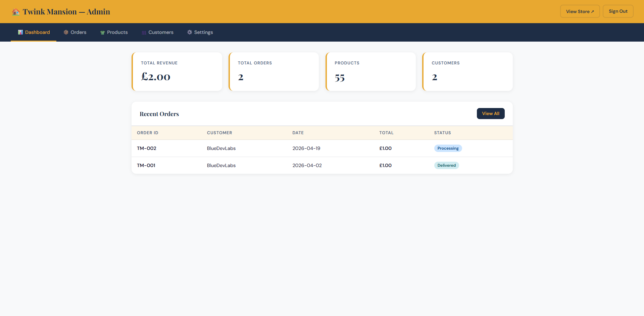This screenshot has height=316, width=644.
Task: Click the Settings gear icon
Action: (x=190, y=32)
